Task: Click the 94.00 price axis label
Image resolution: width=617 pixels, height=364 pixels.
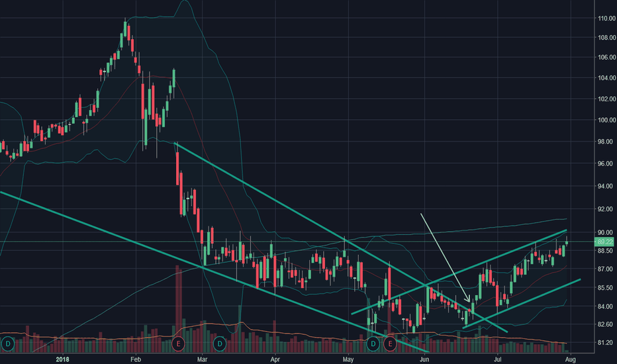Action: click(606, 186)
